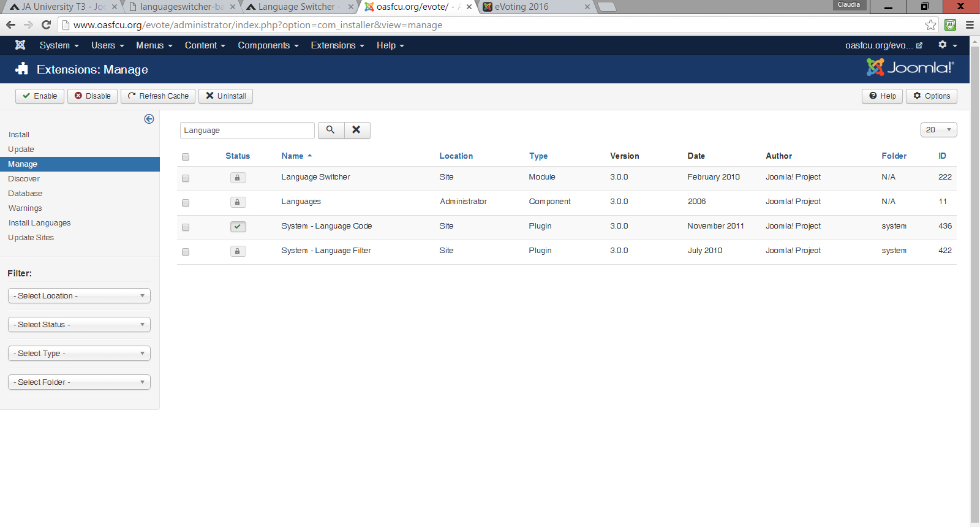Toggle status lock icon for Language Switcher
Screen dimensions: 980x527
click(238, 178)
